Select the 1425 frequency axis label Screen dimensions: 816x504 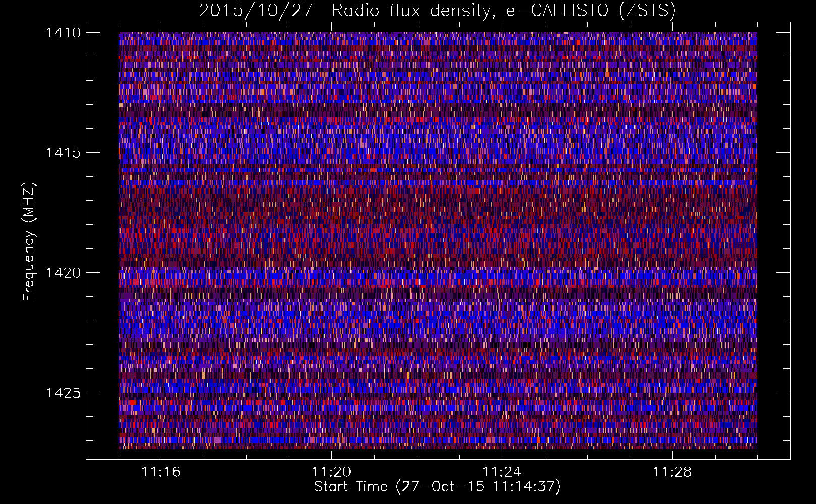[63, 393]
